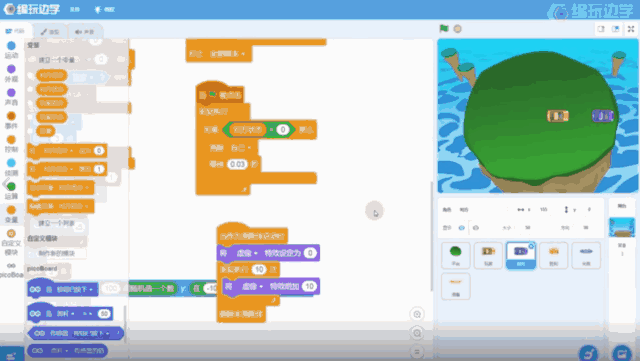Screen dimensions: 640x361
Task: Zoom in the script workspace
Action: (417, 314)
